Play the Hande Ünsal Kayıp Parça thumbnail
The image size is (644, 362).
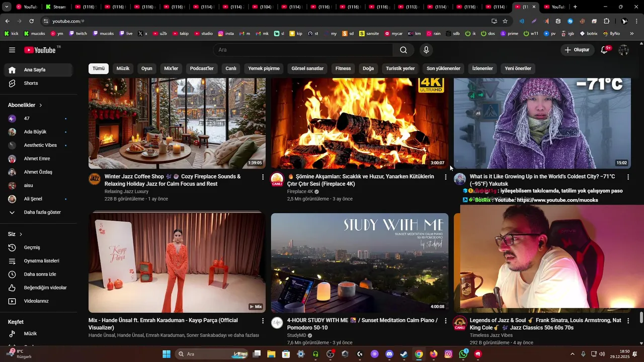(177, 262)
